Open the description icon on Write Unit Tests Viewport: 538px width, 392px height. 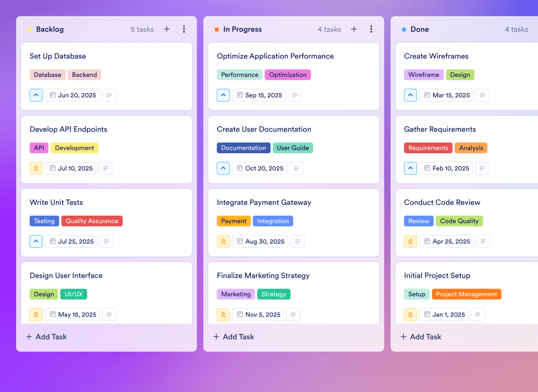tap(106, 241)
